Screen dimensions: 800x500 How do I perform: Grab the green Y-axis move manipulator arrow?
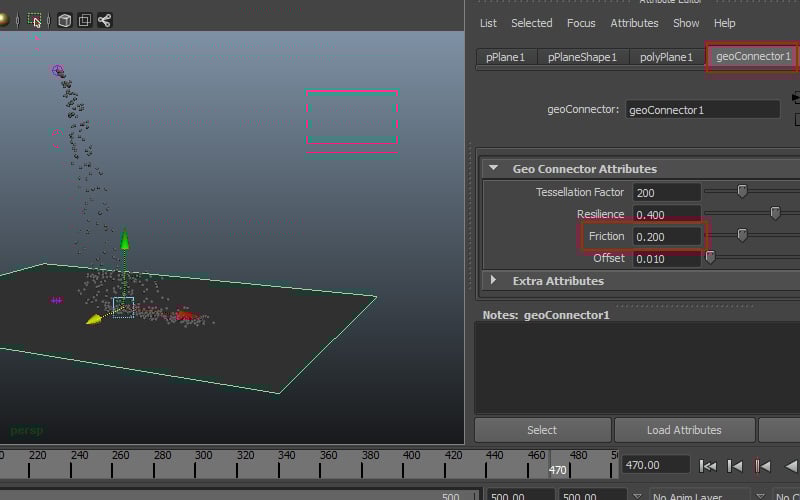click(124, 240)
